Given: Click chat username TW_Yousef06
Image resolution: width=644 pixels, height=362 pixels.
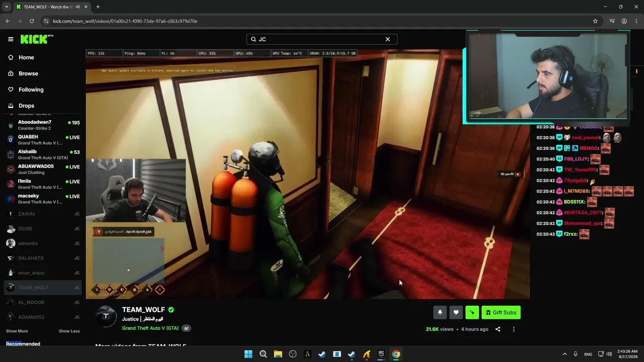Looking at the screenshot, I should tap(580, 170).
